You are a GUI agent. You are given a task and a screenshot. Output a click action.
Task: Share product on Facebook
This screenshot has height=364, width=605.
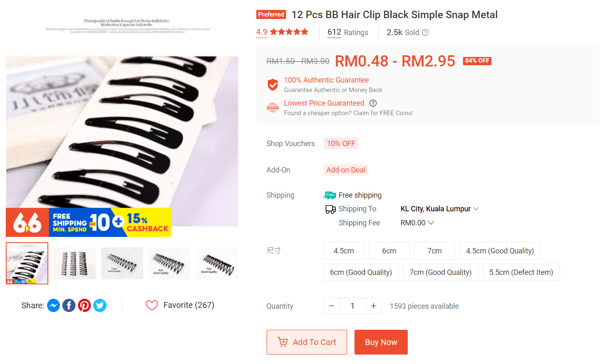(x=69, y=305)
